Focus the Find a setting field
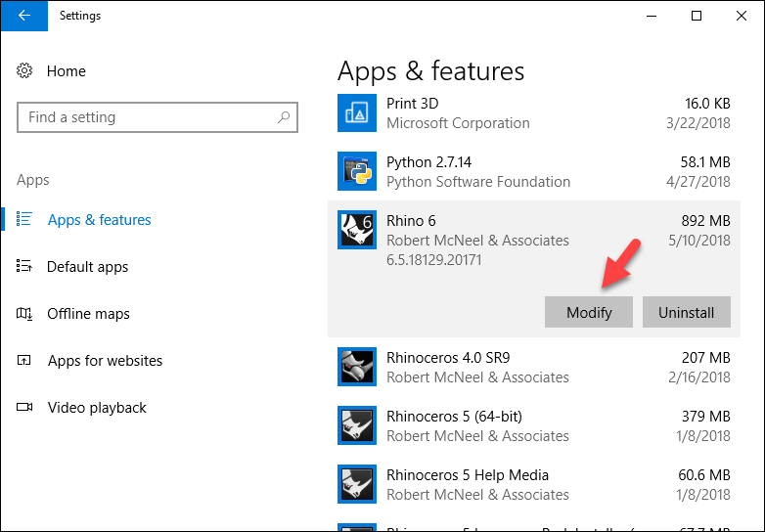Viewport: 765px width, 532px height. tap(157, 117)
